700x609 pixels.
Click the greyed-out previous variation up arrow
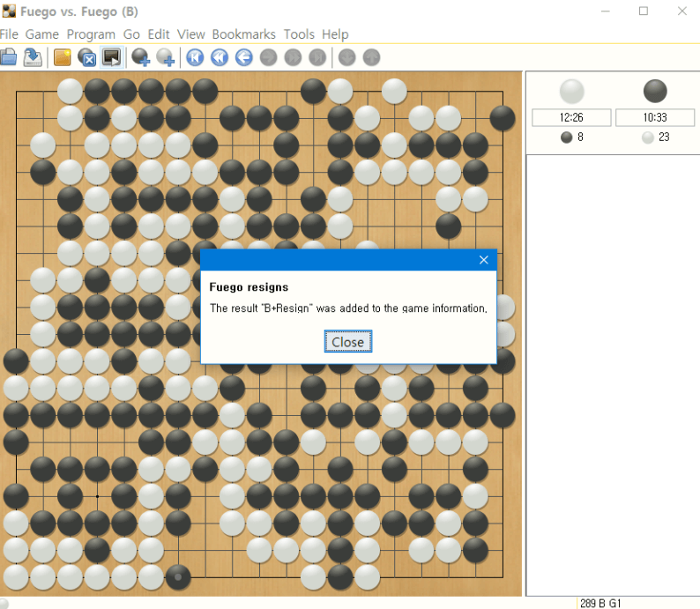coord(371,57)
